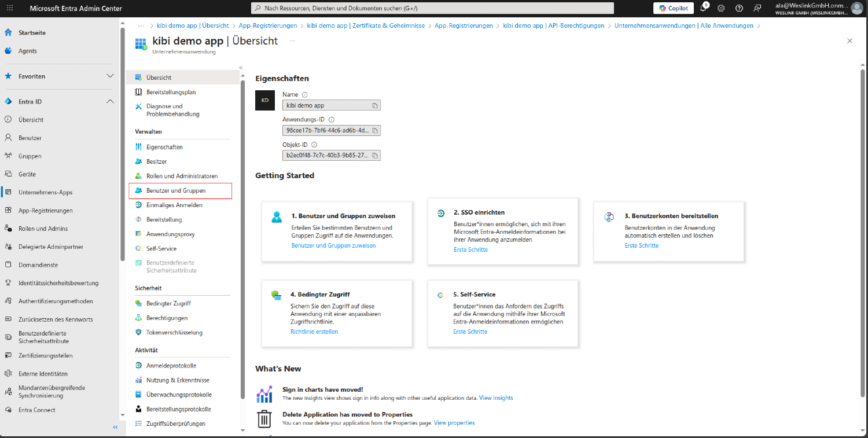
Task: Open Benutzer und Gruppen
Action: coord(181,190)
